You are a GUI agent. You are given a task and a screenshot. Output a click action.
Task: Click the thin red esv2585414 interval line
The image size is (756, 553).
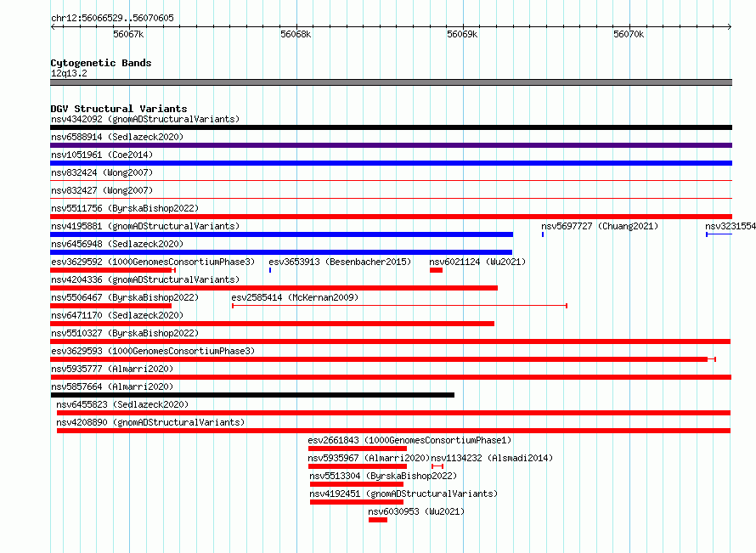tap(400, 306)
